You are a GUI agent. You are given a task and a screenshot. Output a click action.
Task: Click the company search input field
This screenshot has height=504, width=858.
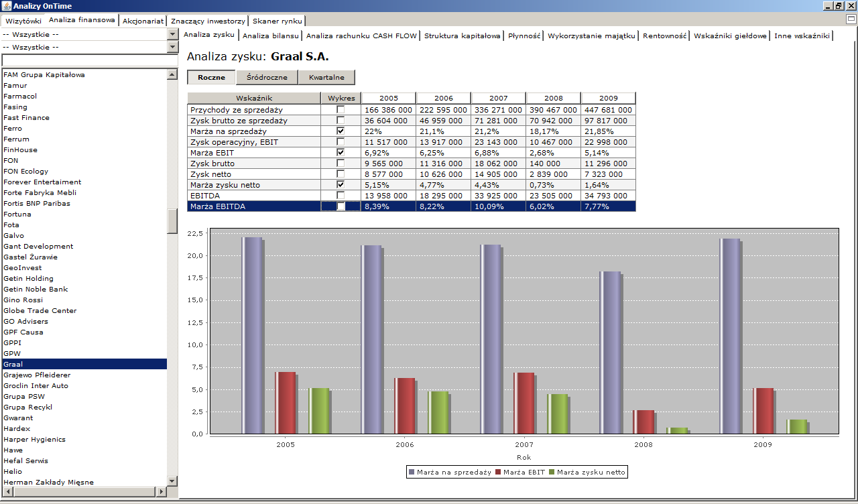point(89,60)
